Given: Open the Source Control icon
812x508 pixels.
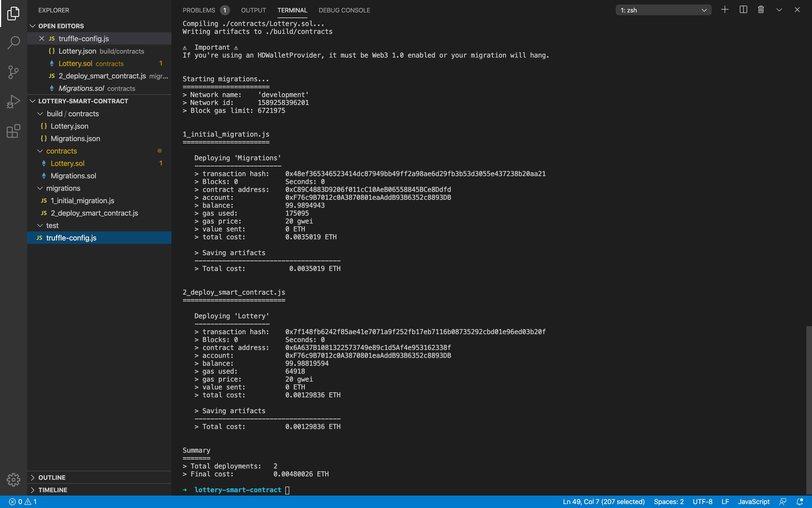Looking at the screenshot, I should click(x=14, y=72).
